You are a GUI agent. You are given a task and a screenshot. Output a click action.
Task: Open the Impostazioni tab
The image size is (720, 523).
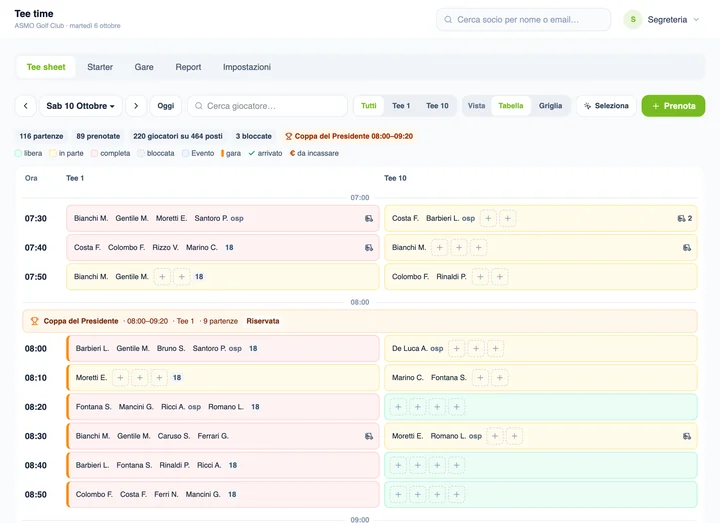coord(247,67)
